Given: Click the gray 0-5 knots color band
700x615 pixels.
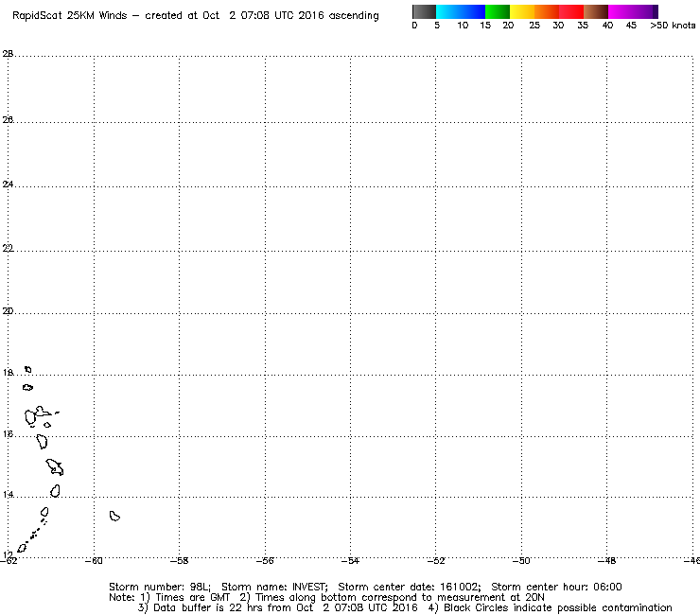Looking at the screenshot, I should click(x=425, y=11).
